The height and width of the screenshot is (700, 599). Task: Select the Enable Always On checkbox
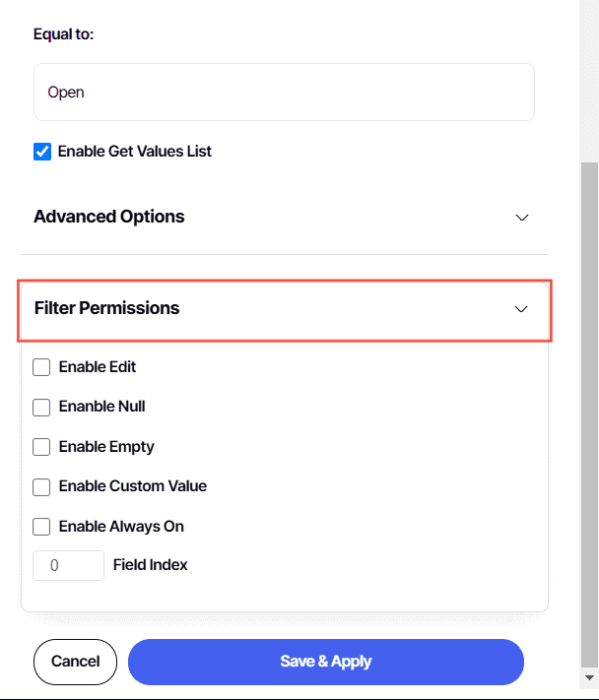[x=41, y=527]
